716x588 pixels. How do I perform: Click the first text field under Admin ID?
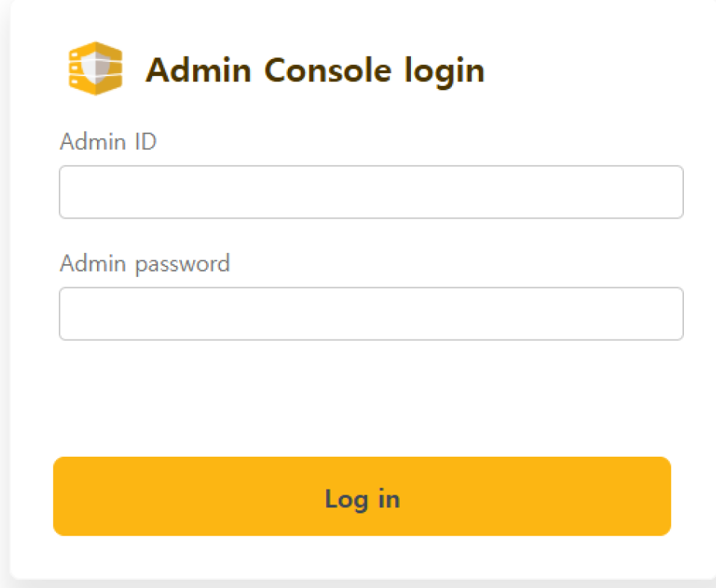(x=371, y=193)
